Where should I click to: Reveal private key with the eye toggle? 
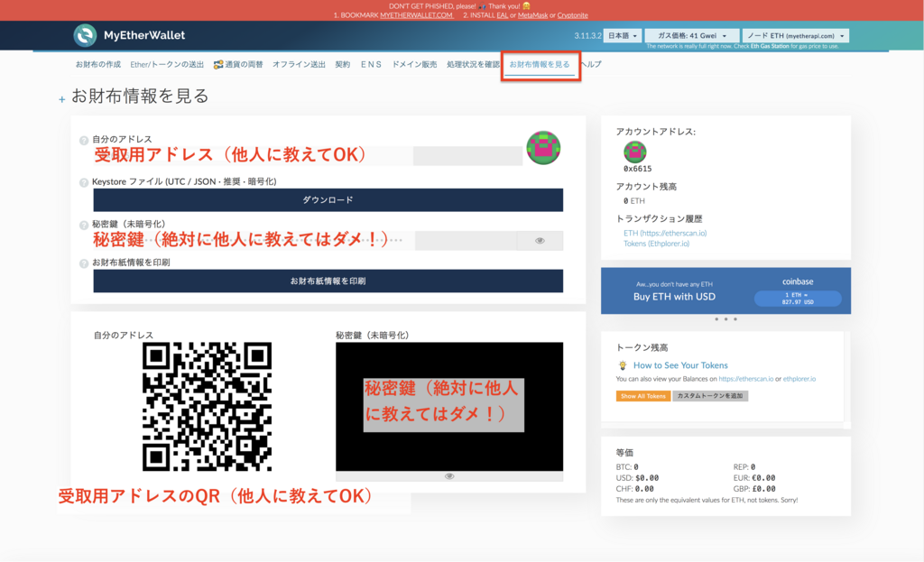[540, 240]
